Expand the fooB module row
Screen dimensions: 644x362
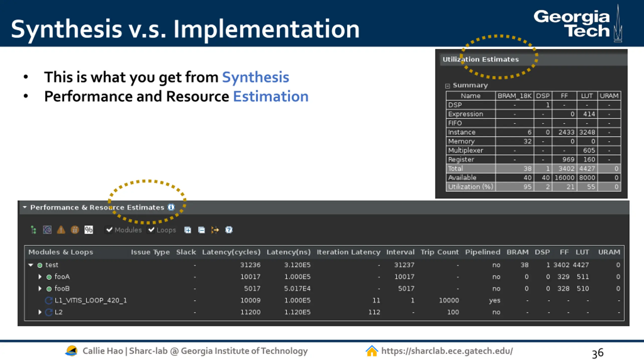[x=40, y=289]
